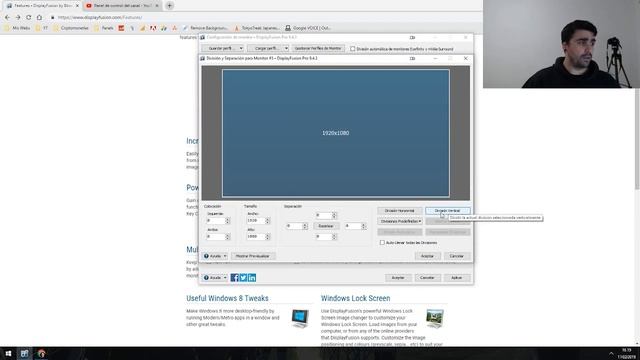Open Useful Windows 8 Tweaks heading

tap(227, 298)
